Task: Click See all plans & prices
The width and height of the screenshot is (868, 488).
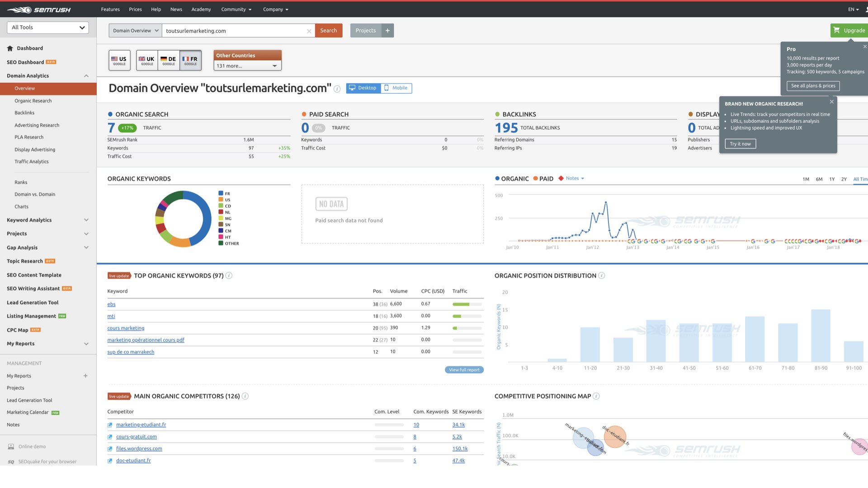Action: pos(813,86)
